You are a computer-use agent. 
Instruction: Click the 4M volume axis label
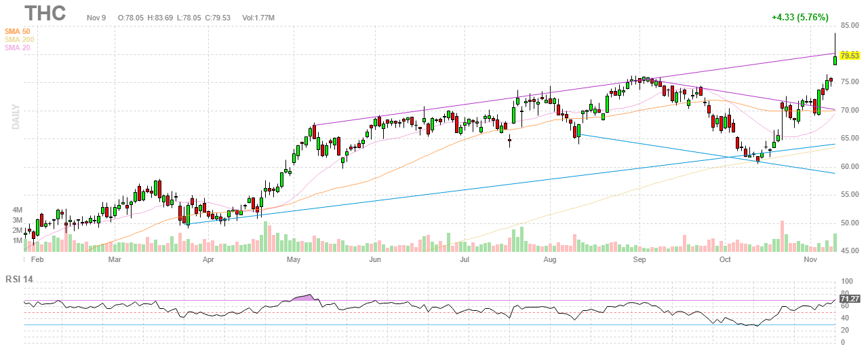[x=17, y=210]
